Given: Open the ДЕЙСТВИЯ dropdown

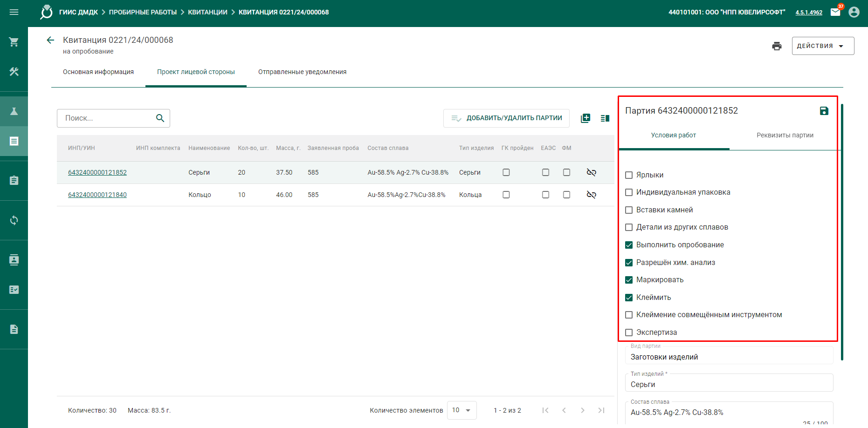Looking at the screenshot, I should pyautogui.click(x=823, y=46).
